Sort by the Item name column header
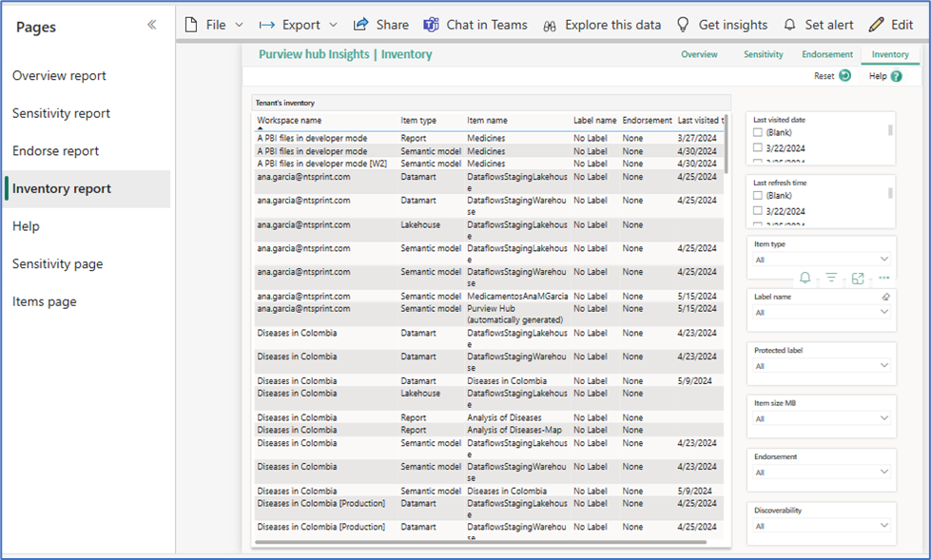 click(487, 120)
